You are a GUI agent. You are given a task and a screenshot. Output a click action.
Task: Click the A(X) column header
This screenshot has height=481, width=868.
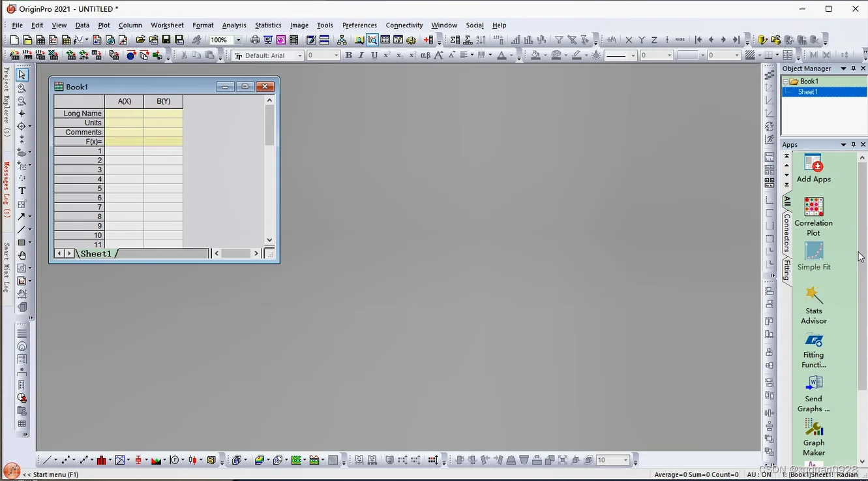point(124,101)
